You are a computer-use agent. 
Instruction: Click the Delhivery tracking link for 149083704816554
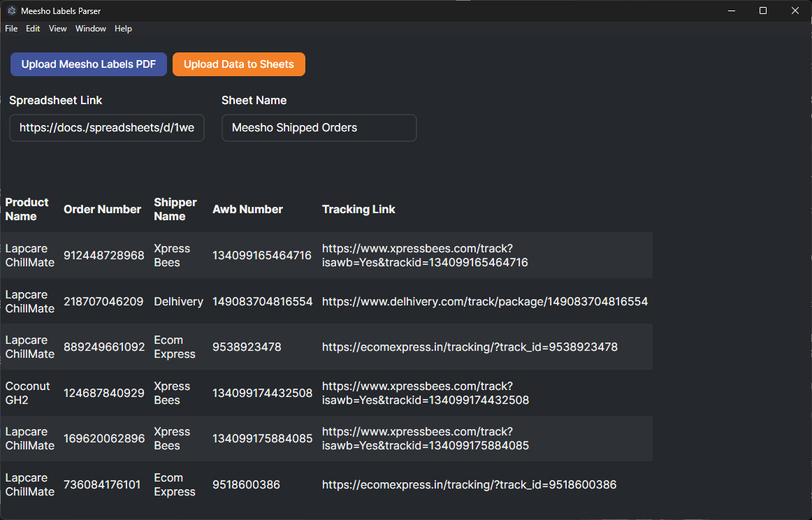pos(485,301)
